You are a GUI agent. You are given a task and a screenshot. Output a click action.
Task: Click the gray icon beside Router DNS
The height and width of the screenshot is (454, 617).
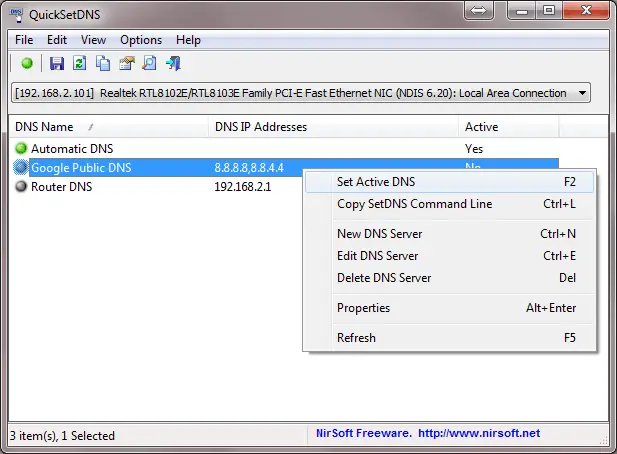[21, 186]
